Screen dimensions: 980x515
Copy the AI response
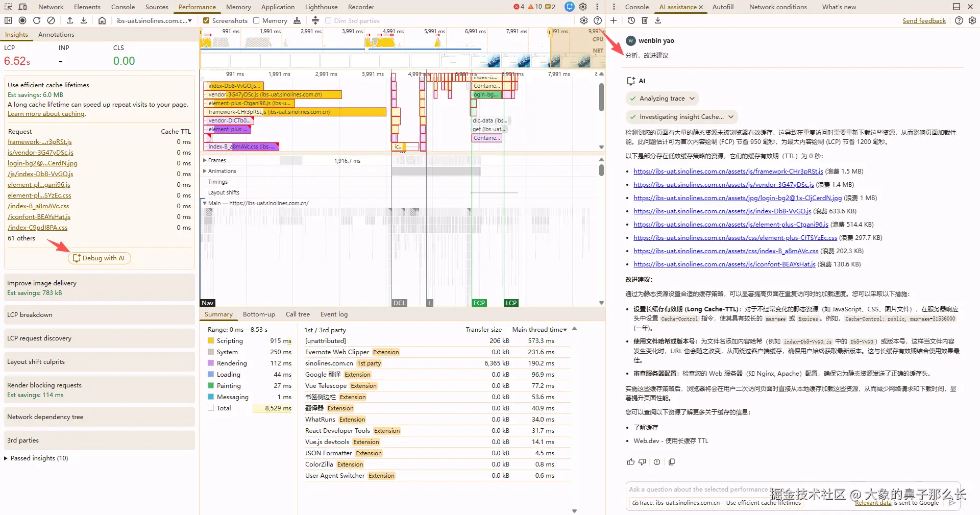[672, 462]
